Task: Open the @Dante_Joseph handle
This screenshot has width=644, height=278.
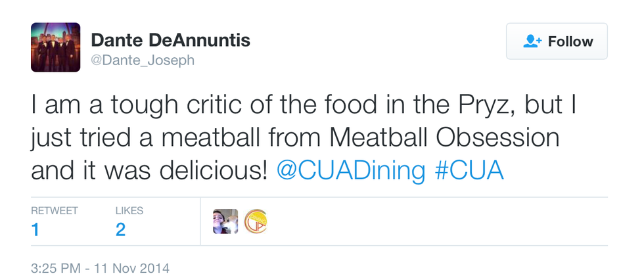Action: pyautogui.click(x=143, y=60)
